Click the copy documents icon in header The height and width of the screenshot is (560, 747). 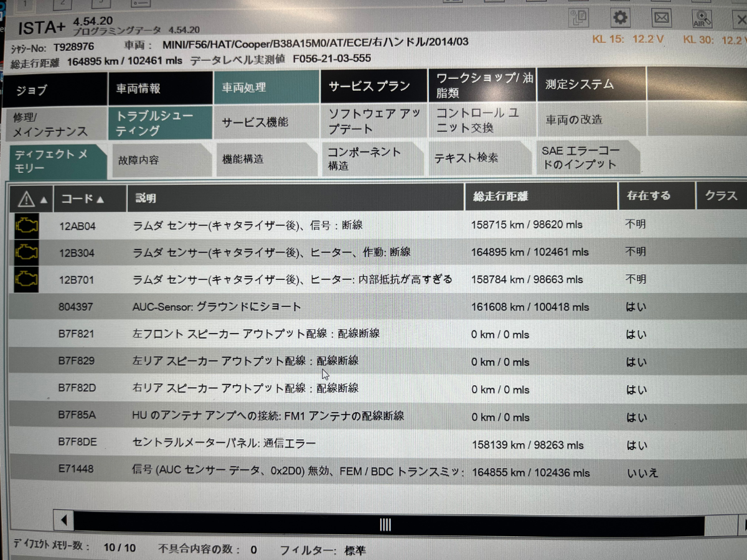click(x=579, y=18)
